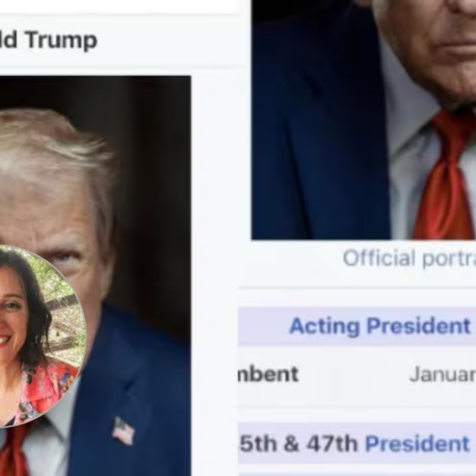Click the "Acting President" link
The height and width of the screenshot is (476, 476).
[380, 326]
